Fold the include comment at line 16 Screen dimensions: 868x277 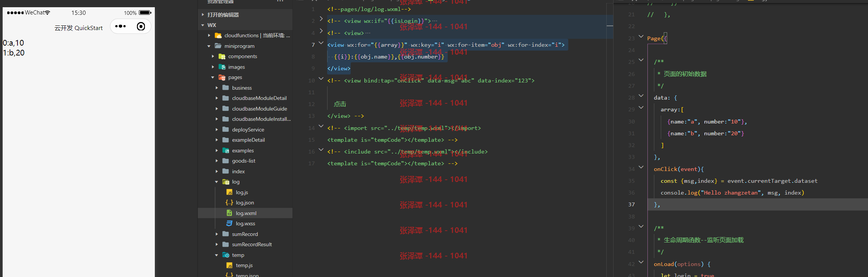point(321,150)
